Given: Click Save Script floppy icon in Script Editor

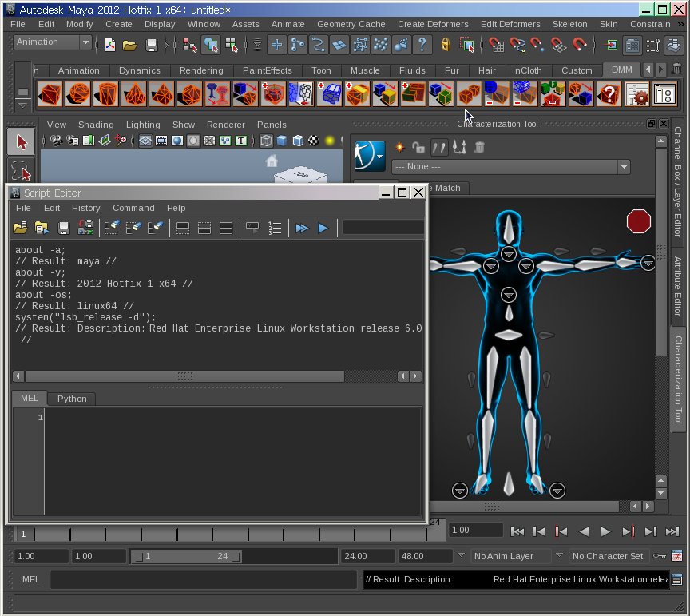Looking at the screenshot, I should point(64,228).
